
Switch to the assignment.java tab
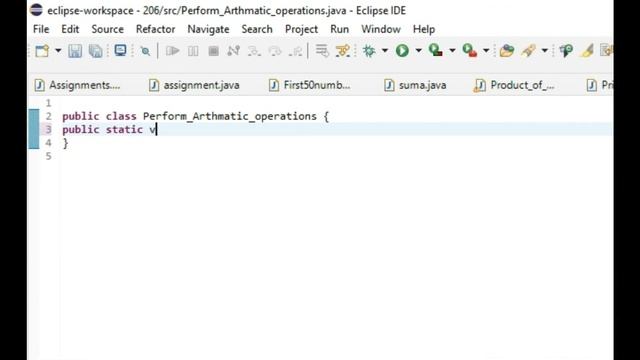click(x=194, y=85)
